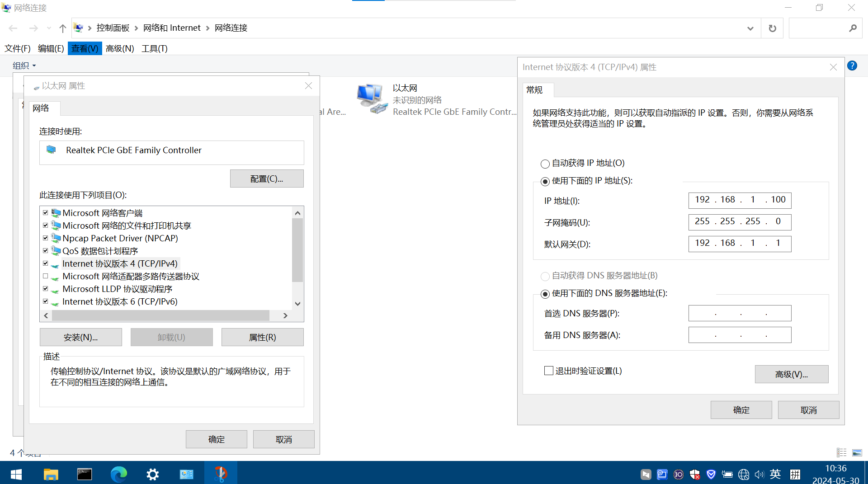Open the recent locations dropdown arrow

tap(49, 28)
